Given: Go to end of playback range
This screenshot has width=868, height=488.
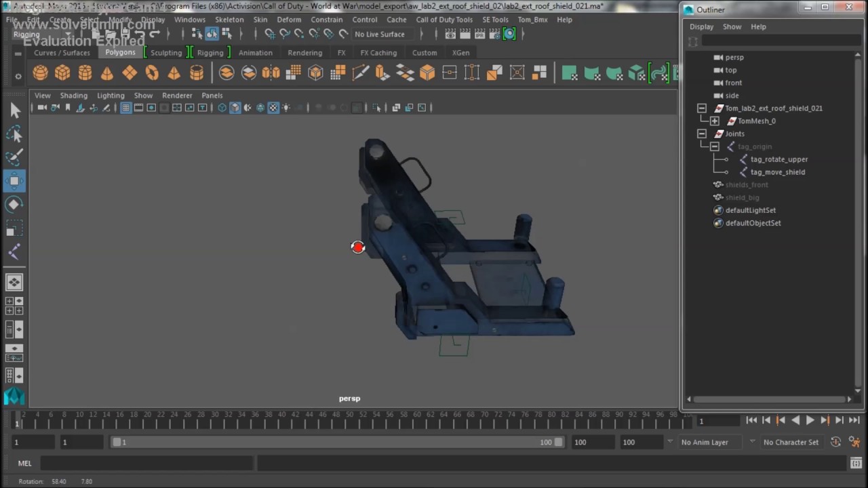Looking at the screenshot, I should [x=854, y=420].
